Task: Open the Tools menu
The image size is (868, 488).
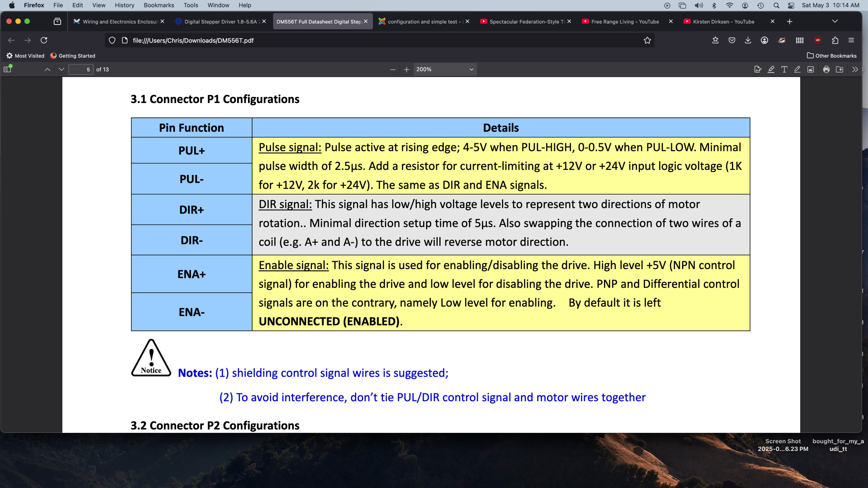Action: (x=191, y=5)
